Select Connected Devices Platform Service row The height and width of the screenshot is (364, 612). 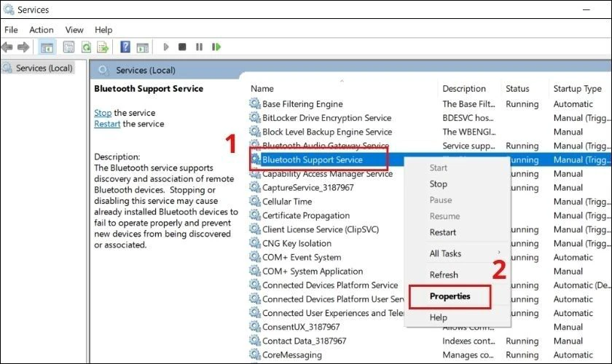pyautogui.click(x=330, y=285)
